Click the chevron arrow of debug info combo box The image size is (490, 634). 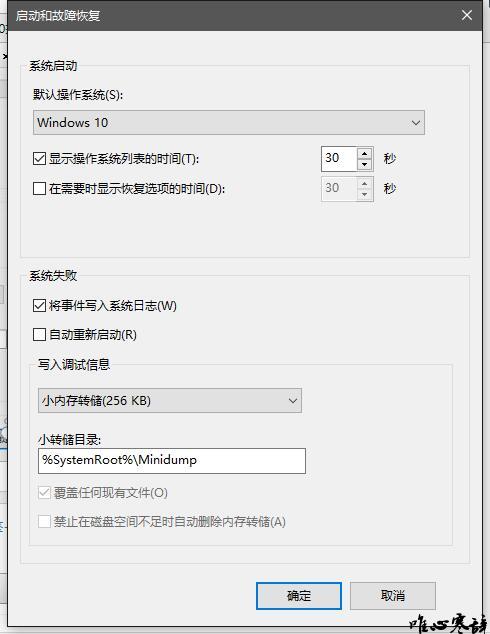(293, 401)
